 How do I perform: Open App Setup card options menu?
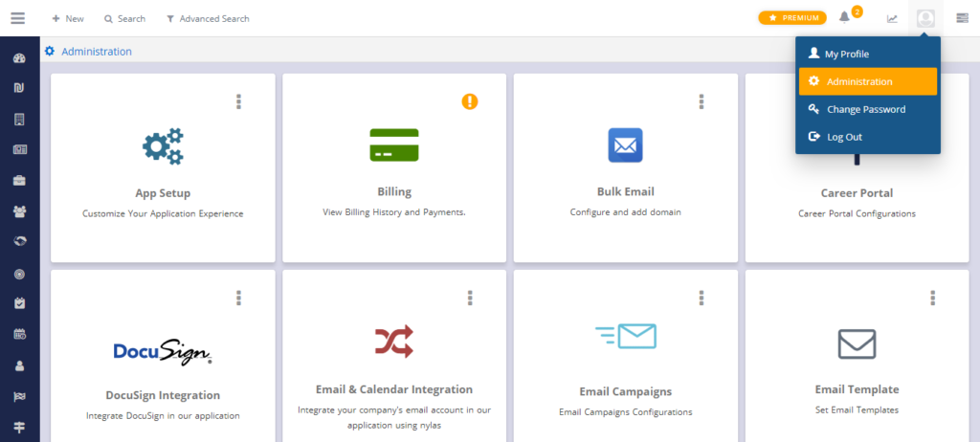click(x=238, y=102)
